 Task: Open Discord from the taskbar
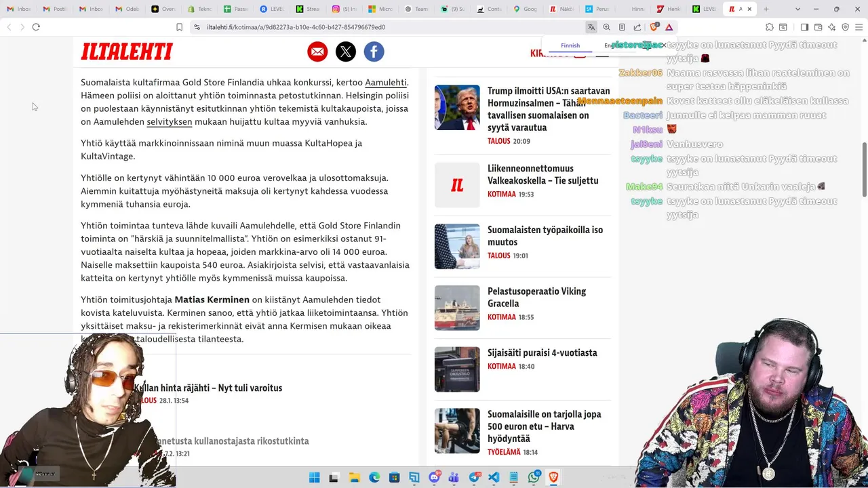coord(434,477)
